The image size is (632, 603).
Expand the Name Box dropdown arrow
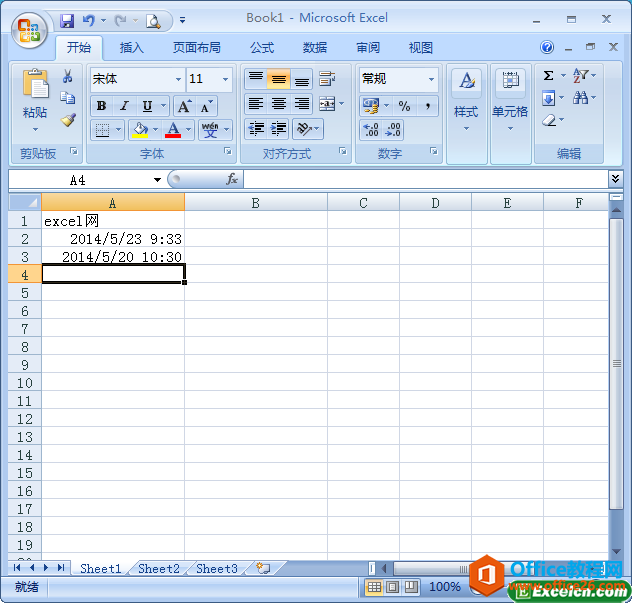pyautogui.click(x=157, y=180)
